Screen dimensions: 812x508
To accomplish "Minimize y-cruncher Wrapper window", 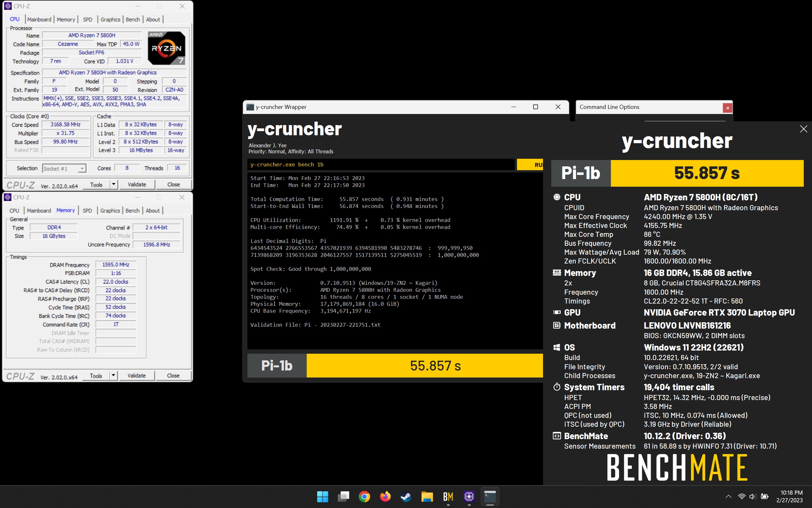I will (x=514, y=107).
